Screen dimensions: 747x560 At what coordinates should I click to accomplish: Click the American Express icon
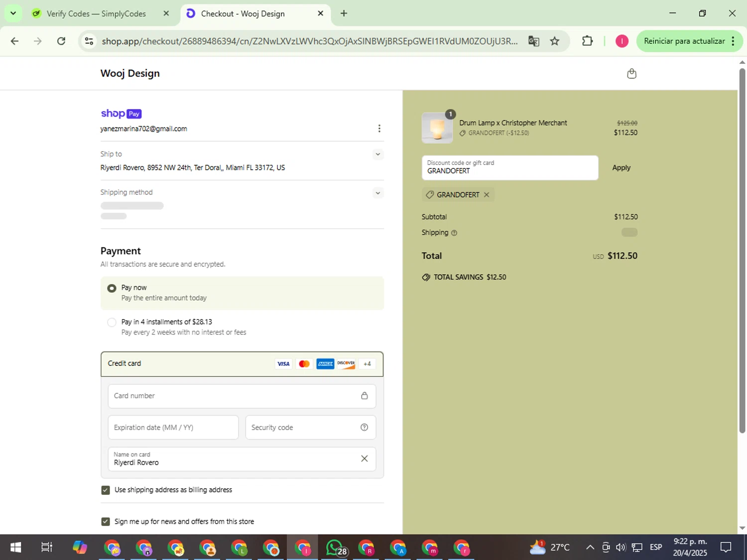click(325, 364)
